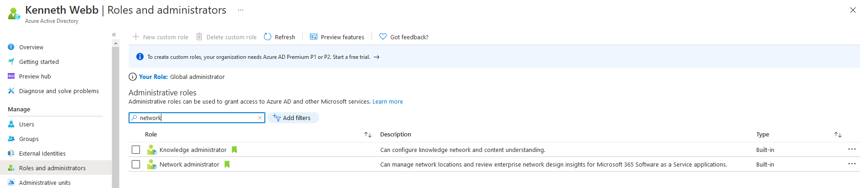Collapse the left navigation with double chevron
The image size is (868, 188).
(114, 35)
